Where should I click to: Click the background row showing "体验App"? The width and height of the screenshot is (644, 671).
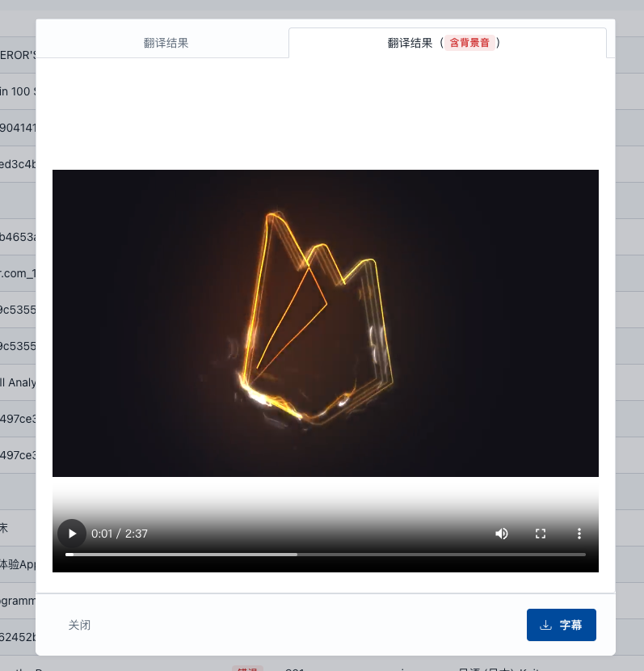click(17, 564)
